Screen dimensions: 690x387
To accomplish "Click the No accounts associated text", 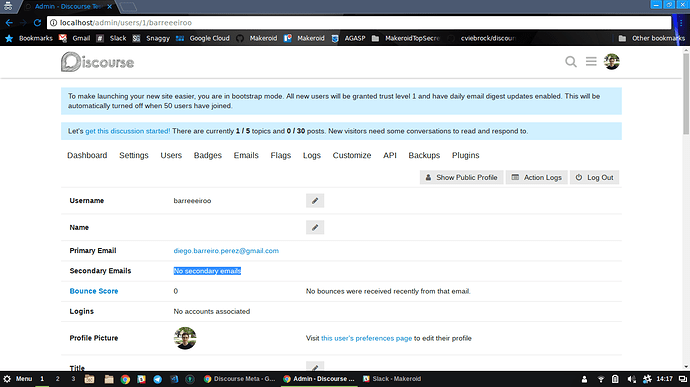I will (x=212, y=311).
